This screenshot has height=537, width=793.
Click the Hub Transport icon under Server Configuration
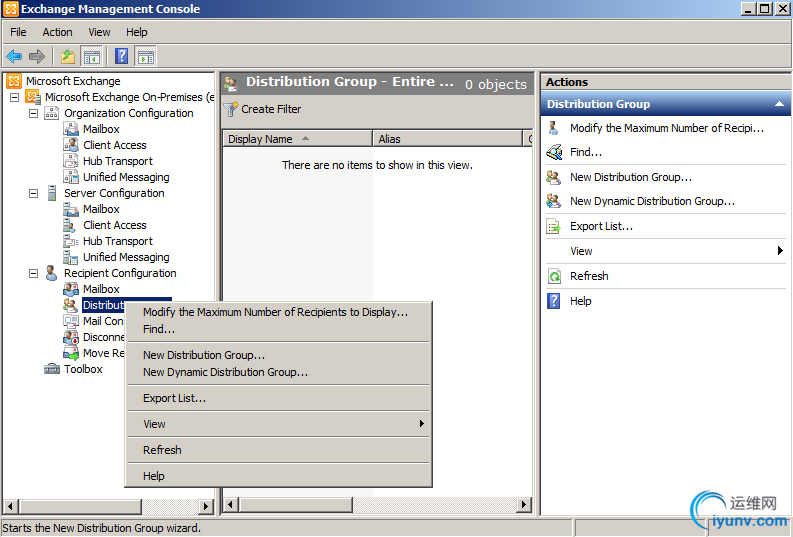[x=71, y=241]
